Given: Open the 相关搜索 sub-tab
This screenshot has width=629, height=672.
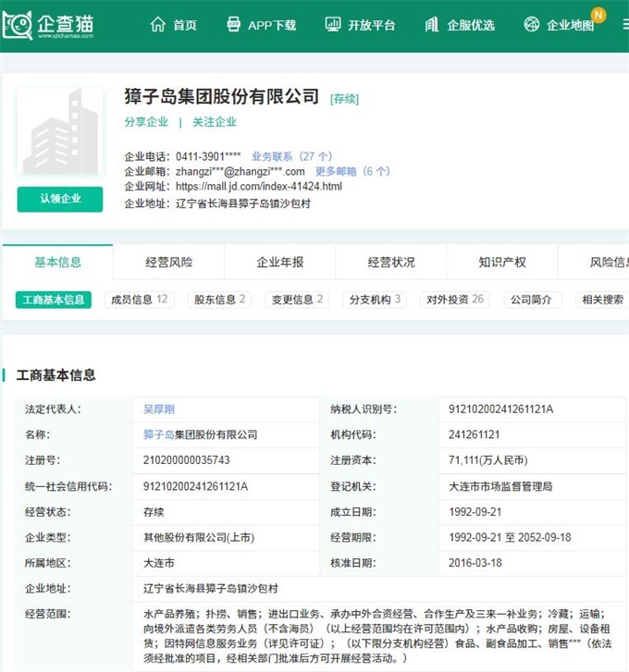Looking at the screenshot, I should (602, 299).
